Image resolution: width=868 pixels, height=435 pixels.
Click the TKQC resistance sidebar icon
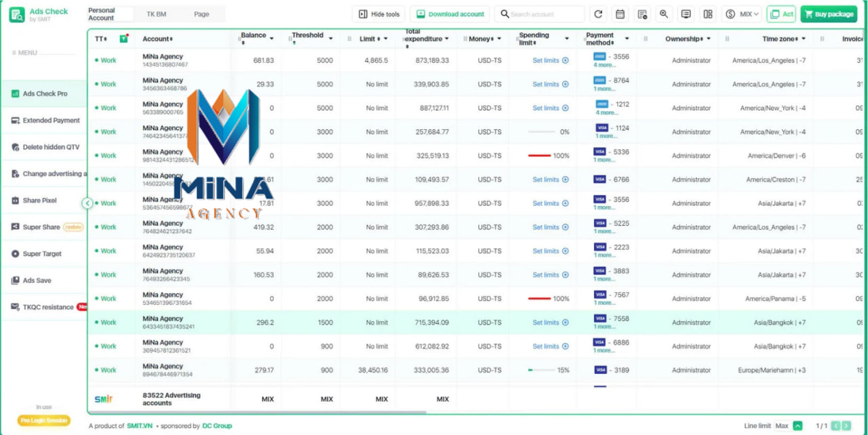tap(16, 307)
